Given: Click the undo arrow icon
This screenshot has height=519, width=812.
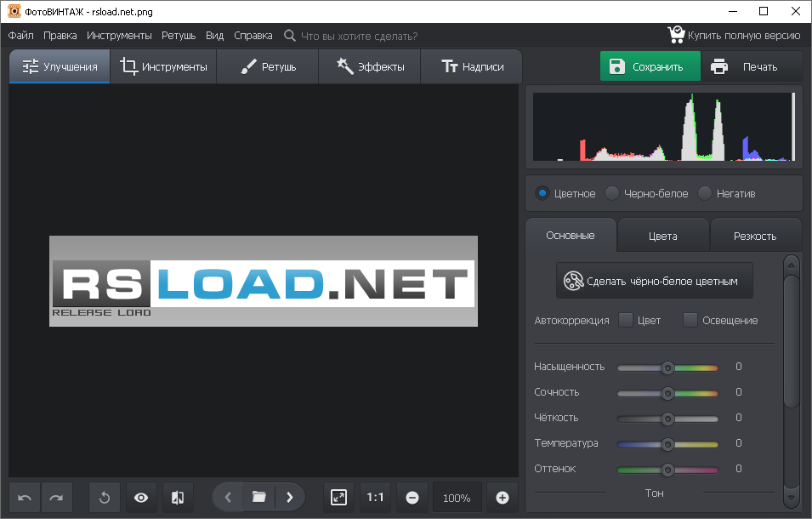Looking at the screenshot, I should point(25,498).
